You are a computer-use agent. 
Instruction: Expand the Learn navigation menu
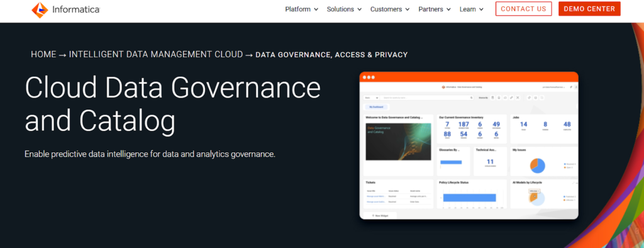point(472,9)
